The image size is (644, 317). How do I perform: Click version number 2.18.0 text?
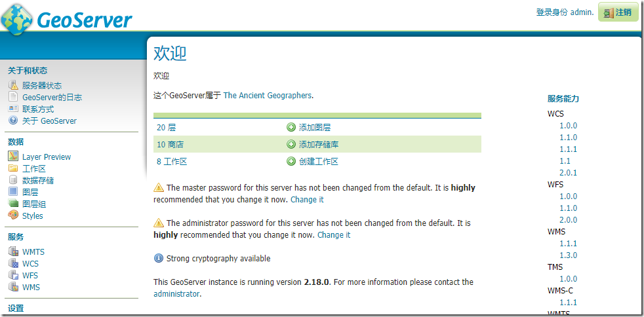click(x=317, y=282)
